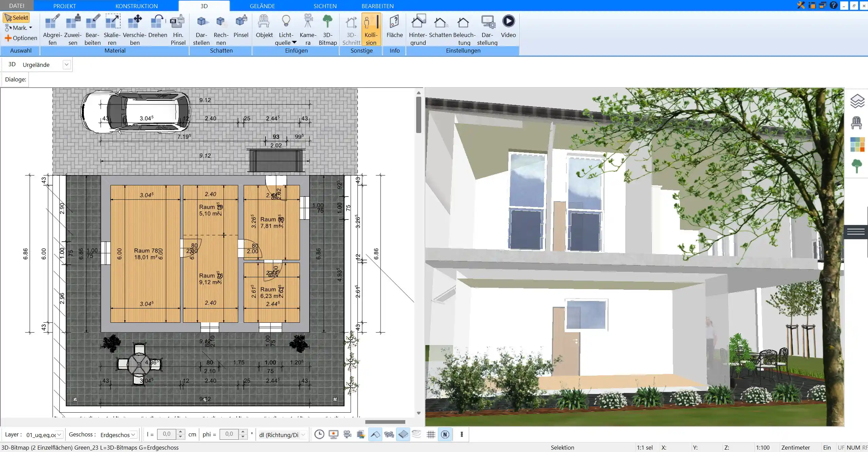Toggle the roof visibility icon
The width and height of the screenshot is (868, 452).
tap(375, 434)
